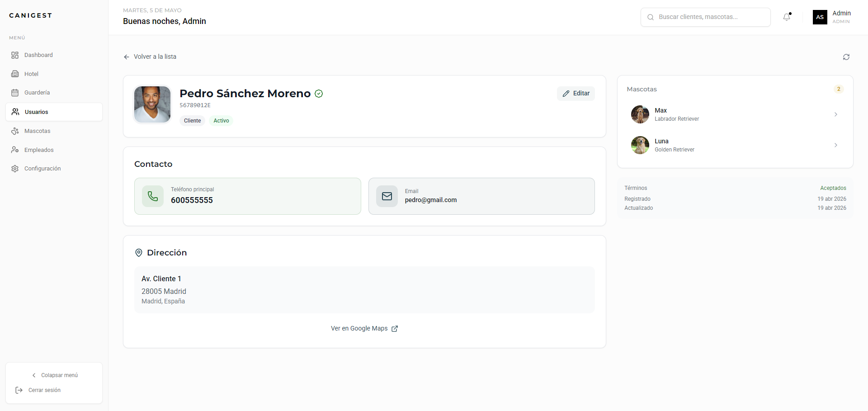
Task: Click Luna's dog thumbnail
Action: click(640, 145)
